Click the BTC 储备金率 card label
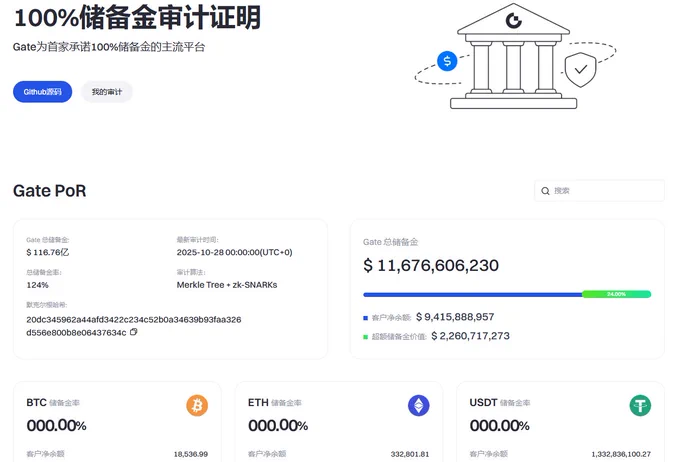The width and height of the screenshot is (680, 462). (53, 403)
